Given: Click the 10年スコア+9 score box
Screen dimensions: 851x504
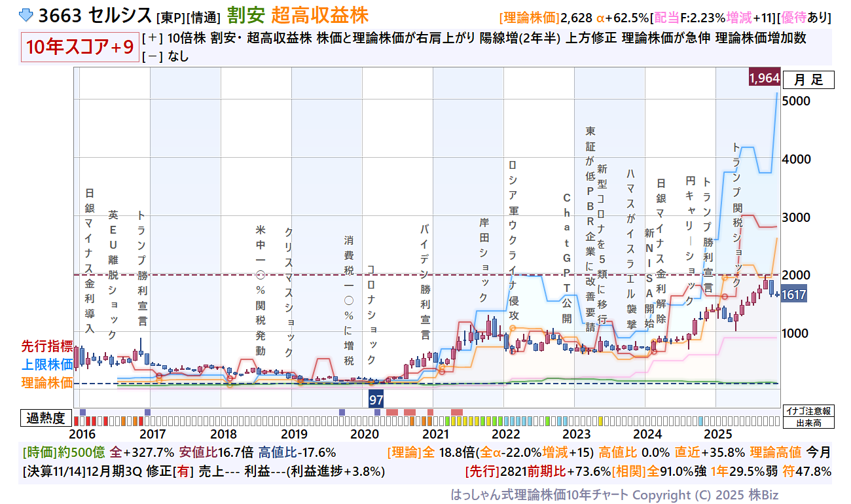Looking at the screenshot, I should pyautogui.click(x=80, y=47).
